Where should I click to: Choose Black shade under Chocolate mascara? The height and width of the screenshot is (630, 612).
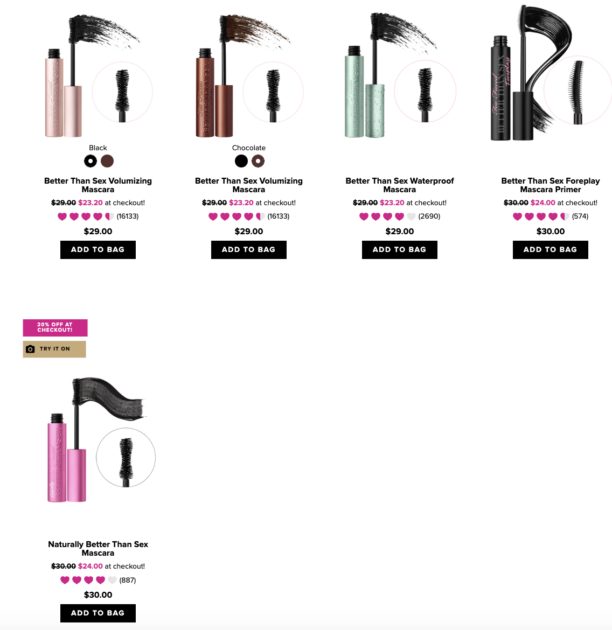coord(241,161)
